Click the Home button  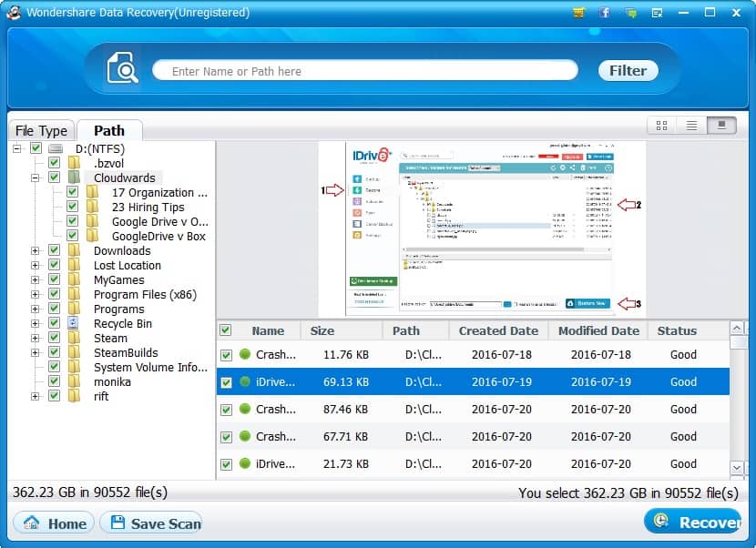pyautogui.click(x=54, y=523)
